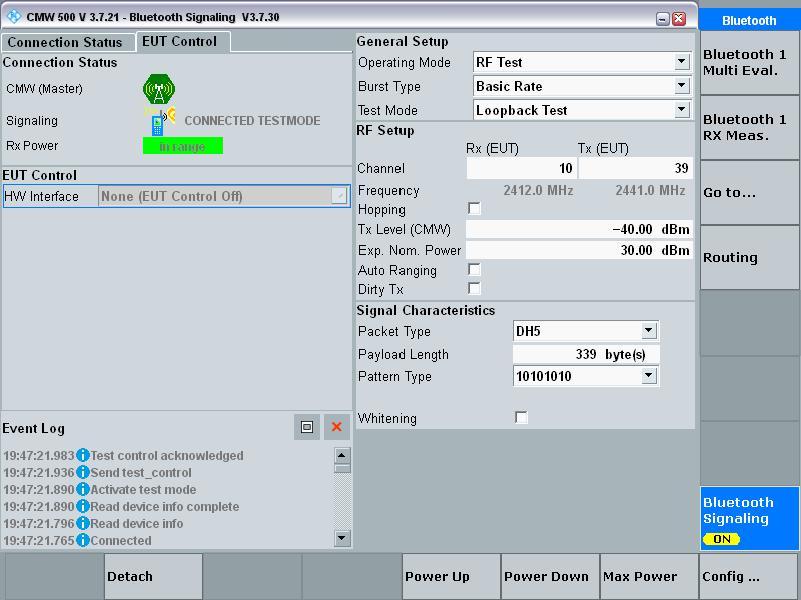Clear the Event Log with red X
The width and height of the screenshot is (801, 600).
click(x=337, y=427)
